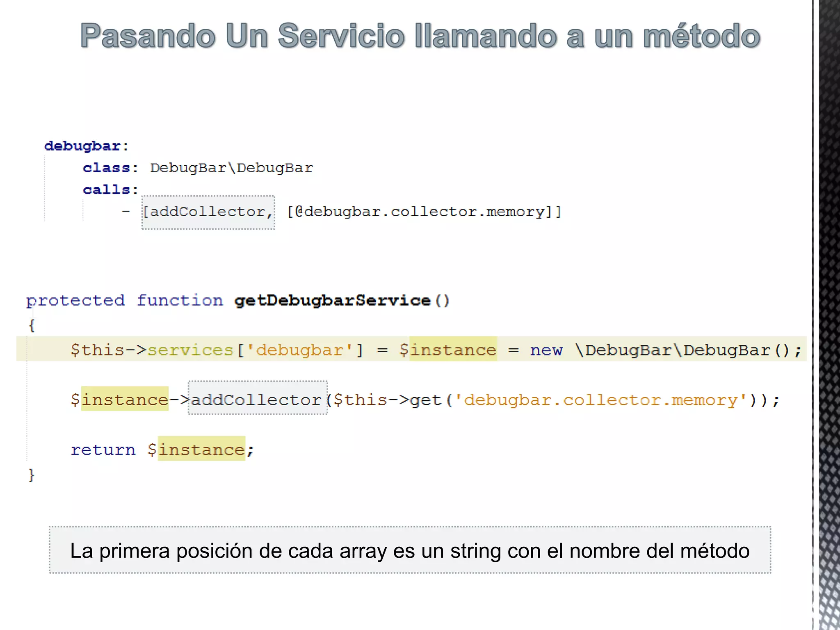Click the 'DebugBar\DebugBar' class value in YAML
Screen dimensions: 840x630
pos(231,168)
